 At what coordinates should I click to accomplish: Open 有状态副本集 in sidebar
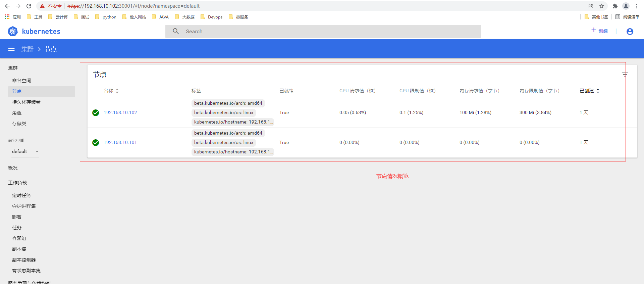(26, 271)
